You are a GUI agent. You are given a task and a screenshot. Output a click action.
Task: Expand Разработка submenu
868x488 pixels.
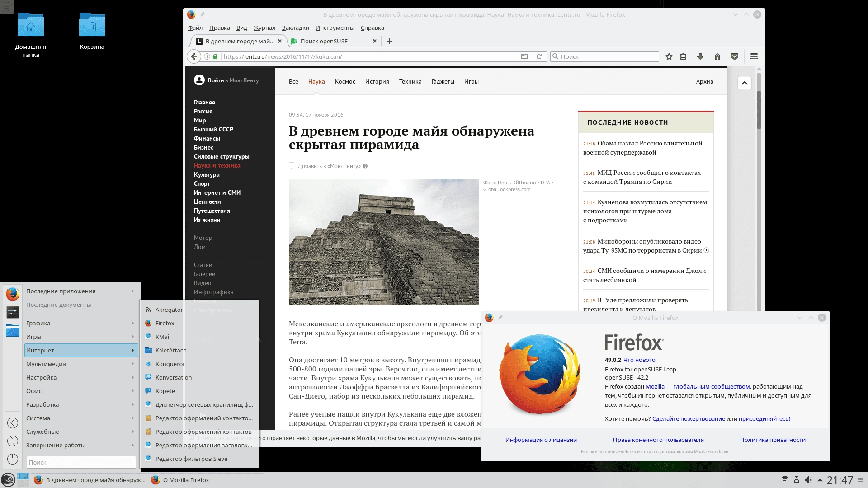(80, 405)
